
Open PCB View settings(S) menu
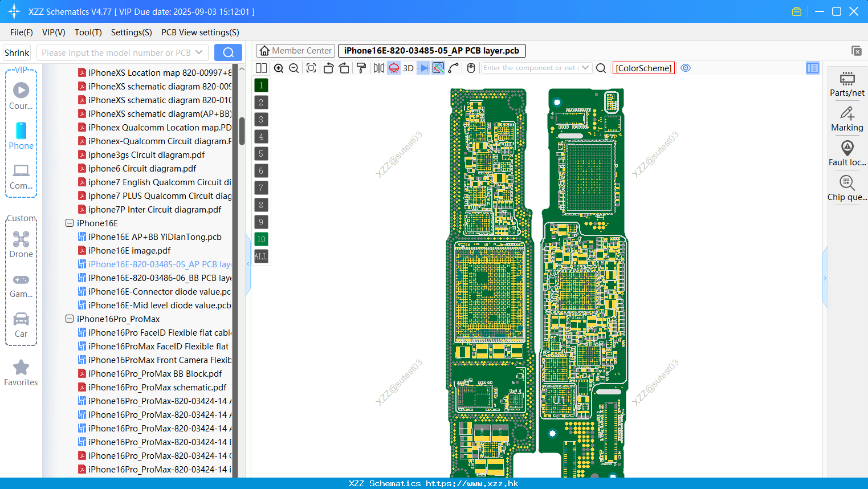click(200, 32)
